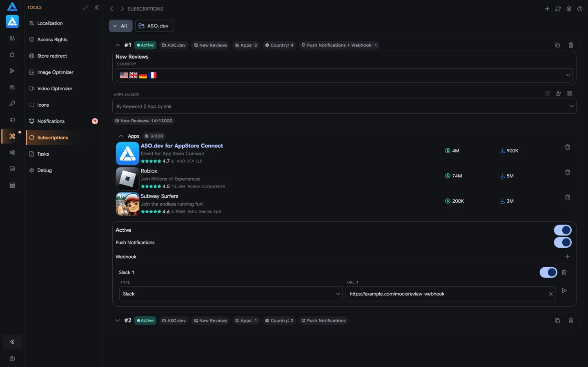Click Active status badge on subscription #2
The image size is (588, 367).
[145, 320]
